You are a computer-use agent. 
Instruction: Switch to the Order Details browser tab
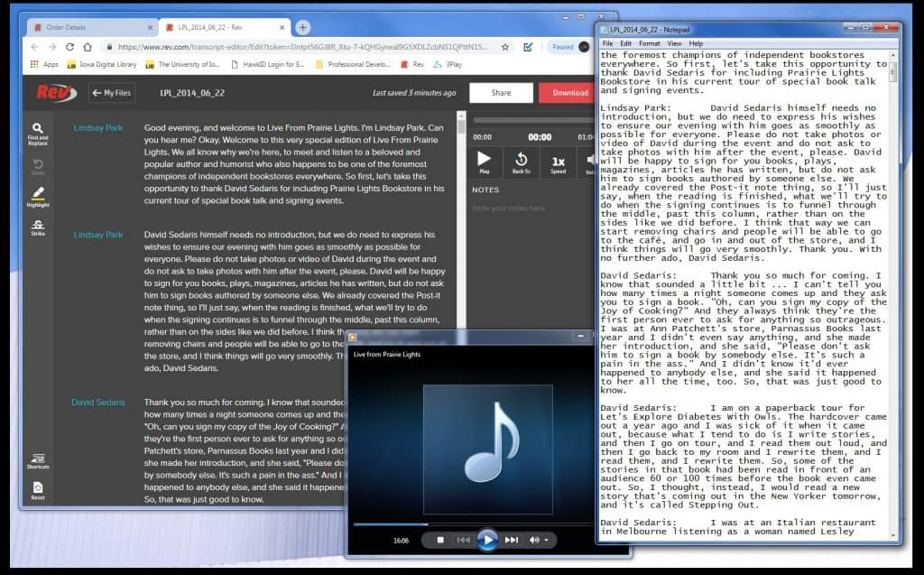click(x=86, y=28)
